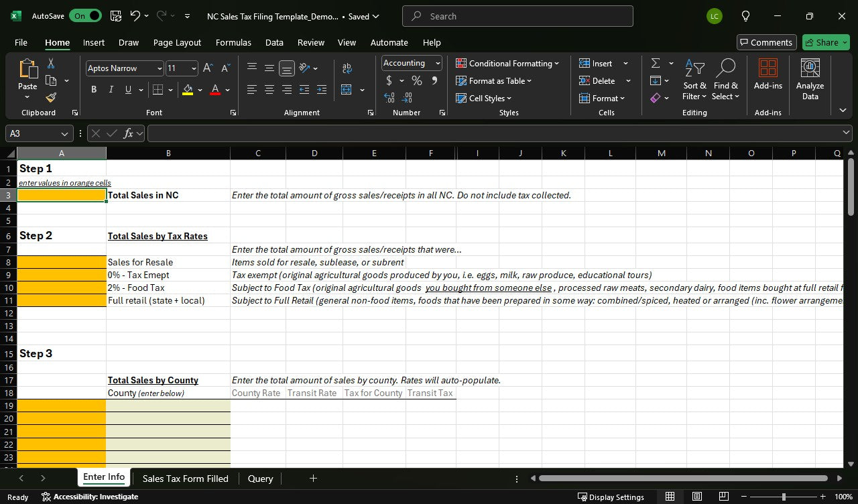The height and width of the screenshot is (504, 858).
Task: Click the AutoSum sigma icon
Action: pyautogui.click(x=656, y=63)
